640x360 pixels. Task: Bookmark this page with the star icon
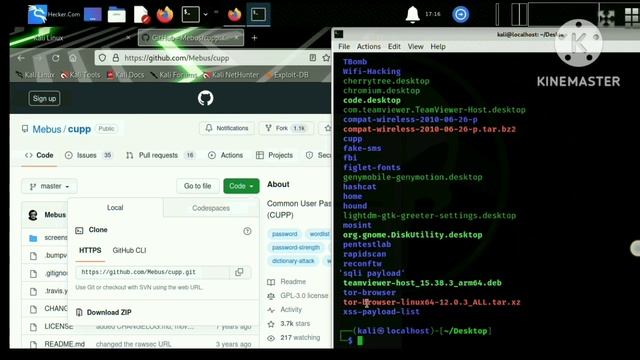point(326,58)
